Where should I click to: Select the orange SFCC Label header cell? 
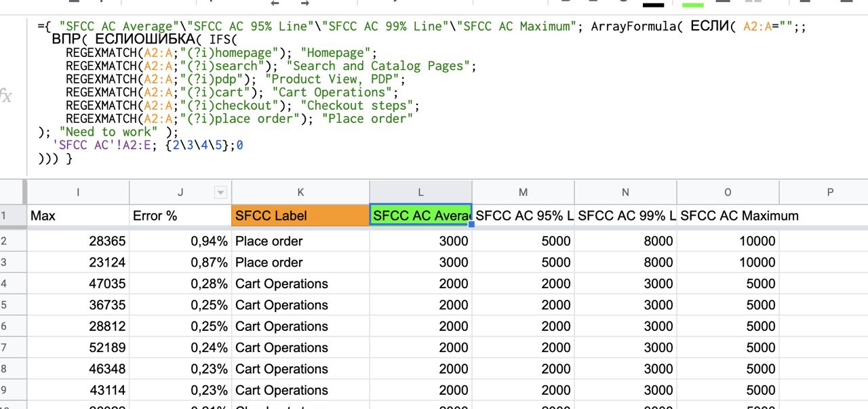coord(300,216)
